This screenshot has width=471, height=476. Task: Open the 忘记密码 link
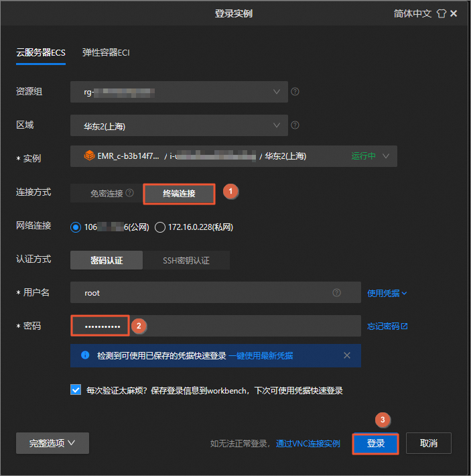387,326
